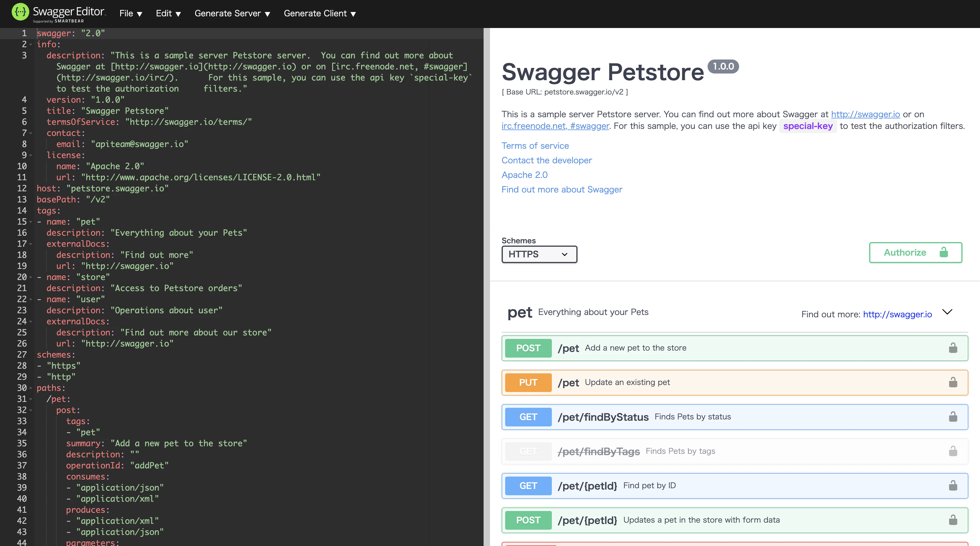Open the Apache 2.0 license link
This screenshot has width=980, height=546.
coord(524,175)
